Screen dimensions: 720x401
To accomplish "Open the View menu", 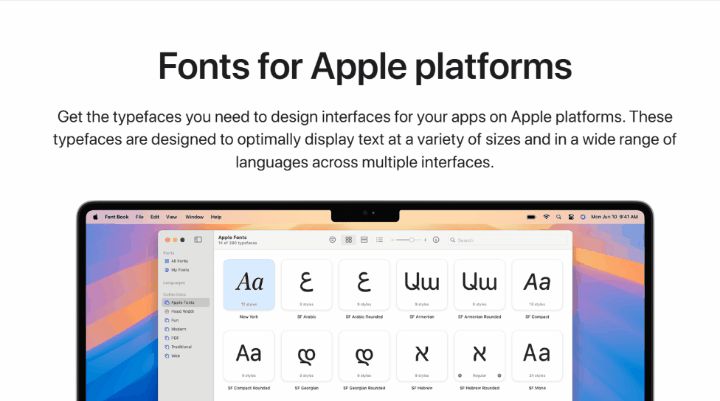I will point(171,217).
